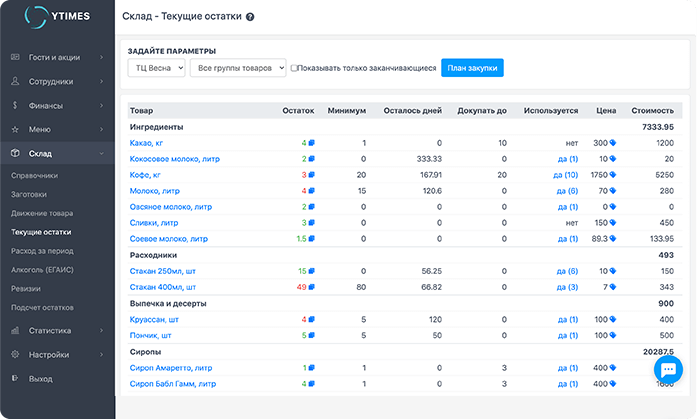Viewport: 697px width, 419px height.
Task: Open the 'Все группы товаров' dropdown
Action: coord(238,68)
